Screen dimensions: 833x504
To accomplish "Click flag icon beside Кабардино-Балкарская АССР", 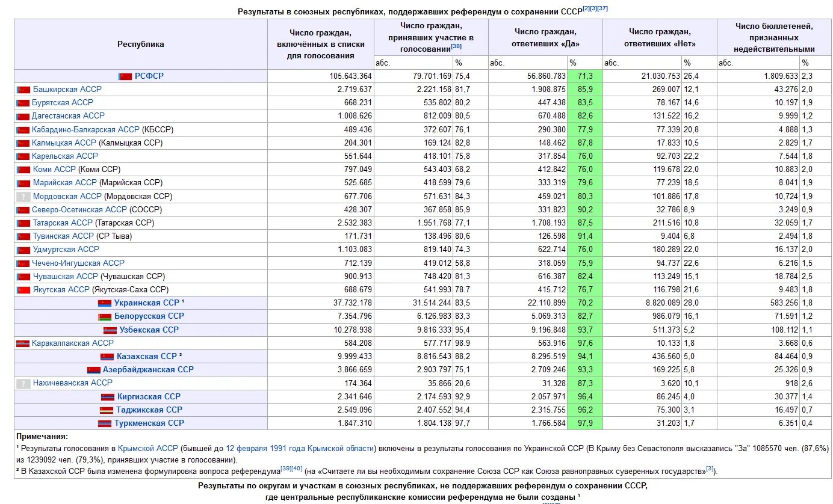I will [23, 130].
